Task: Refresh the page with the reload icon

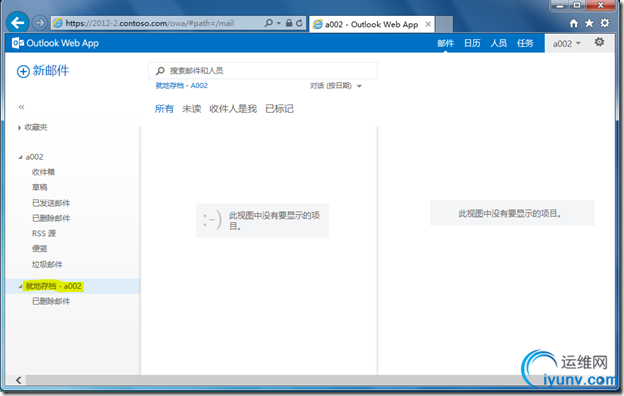Action: (x=299, y=23)
